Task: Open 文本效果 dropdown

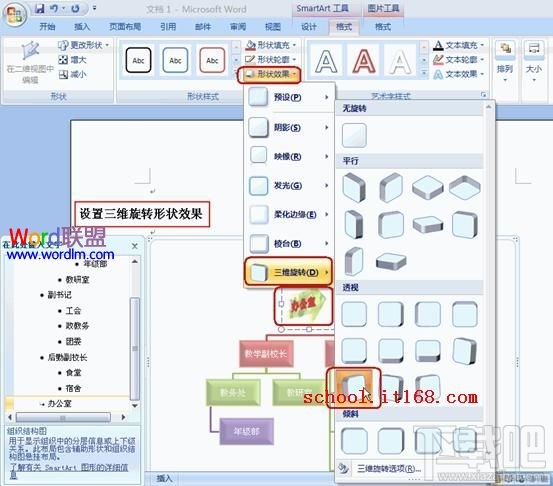Action: click(x=458, y=74)
